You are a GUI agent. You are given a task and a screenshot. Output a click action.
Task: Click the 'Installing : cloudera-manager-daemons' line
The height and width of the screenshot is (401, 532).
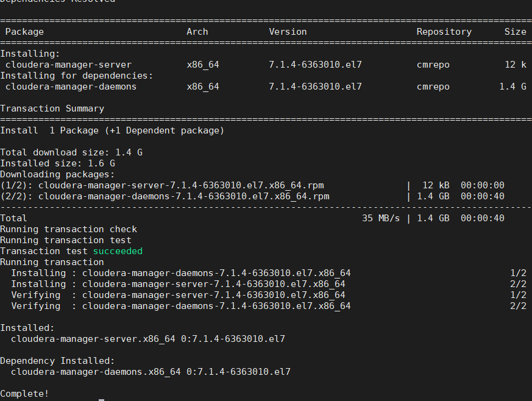point(181,273)
